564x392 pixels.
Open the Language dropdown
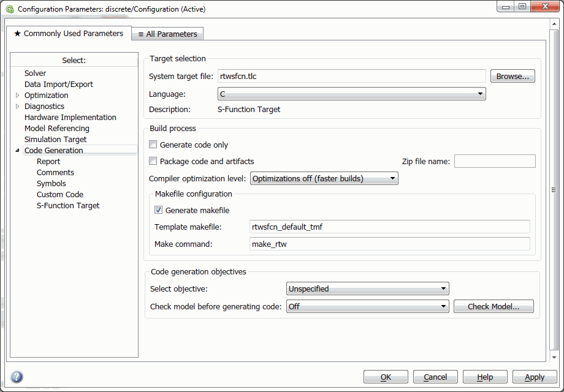(x=351, y=94)
